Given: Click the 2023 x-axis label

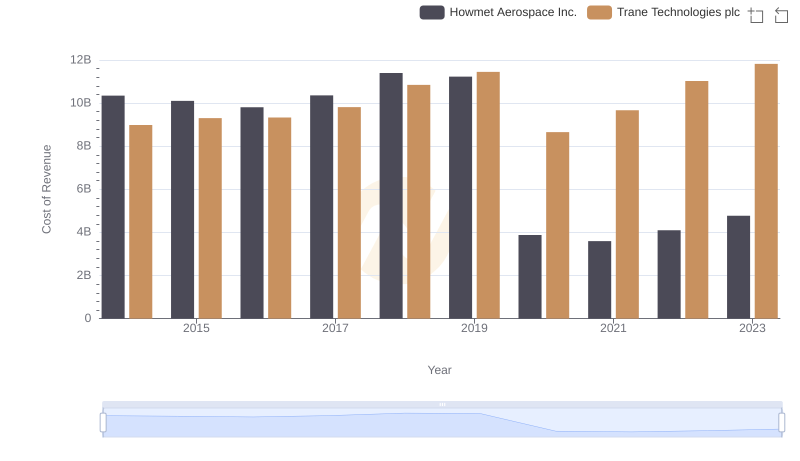Looking at the screenshot, I should point(752,328).
